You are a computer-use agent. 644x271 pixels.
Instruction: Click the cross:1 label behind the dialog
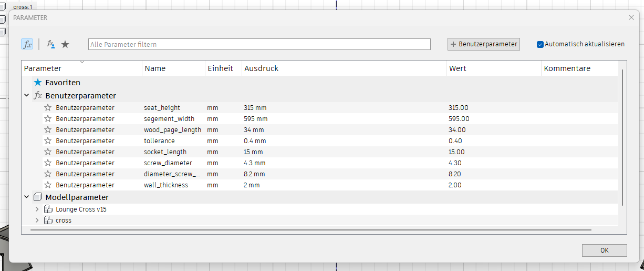[x=23, y=7]
